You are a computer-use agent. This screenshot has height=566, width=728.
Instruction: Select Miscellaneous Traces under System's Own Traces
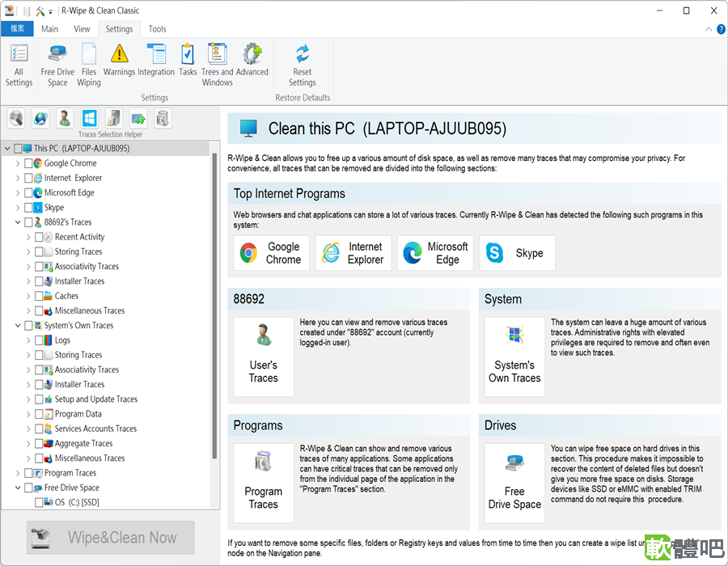90,458
